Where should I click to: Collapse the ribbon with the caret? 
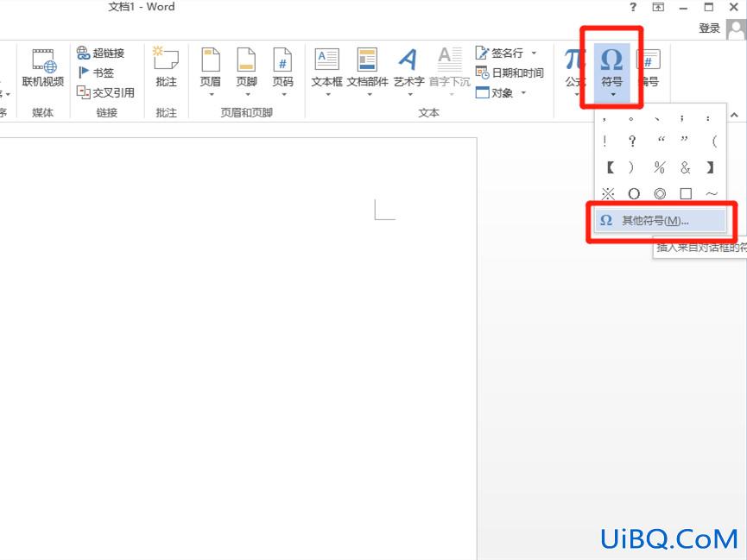[x=735, y=115]
